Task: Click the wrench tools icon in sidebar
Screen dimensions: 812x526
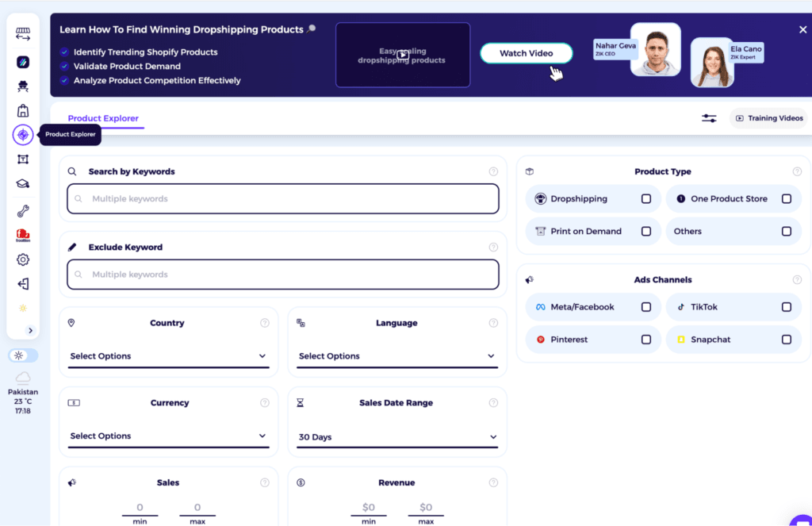Action: pyautogui.click(x=22, y=210)
